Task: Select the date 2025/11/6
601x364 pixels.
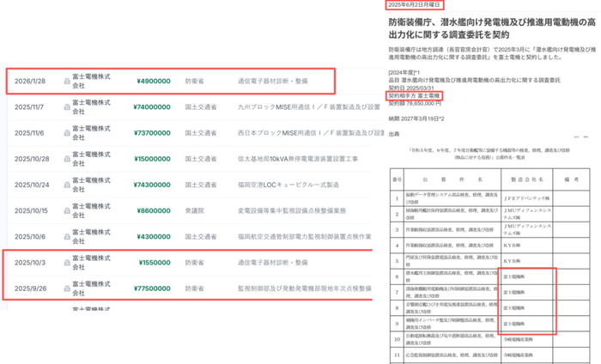Action: click(x=29, y=133)
